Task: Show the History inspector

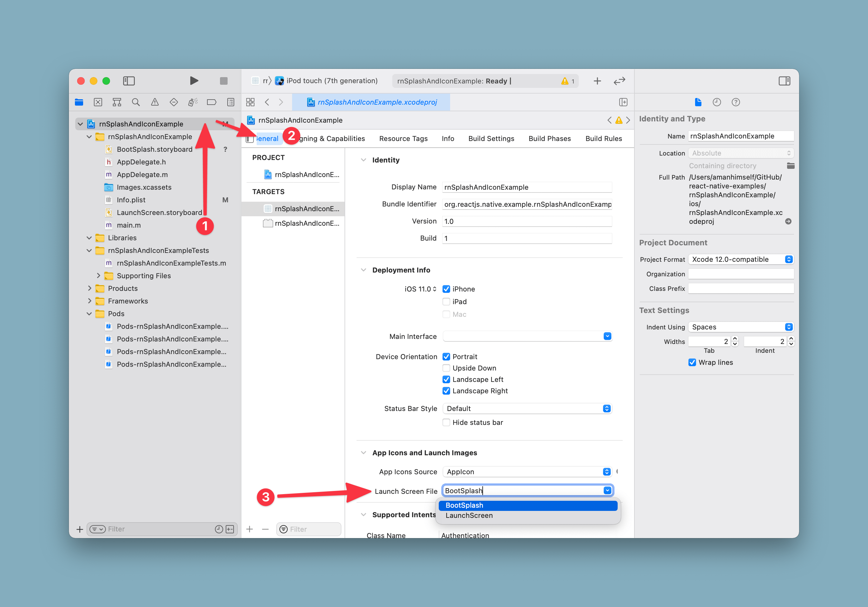Action: tap(717, 102)
